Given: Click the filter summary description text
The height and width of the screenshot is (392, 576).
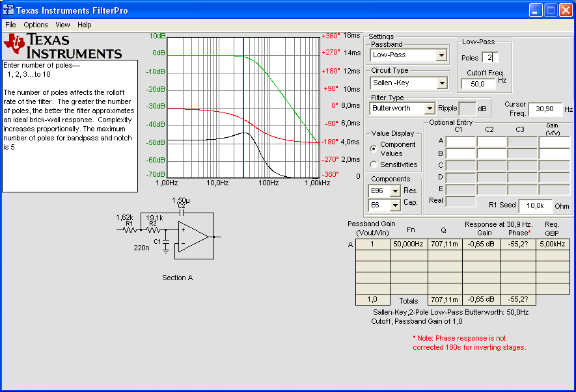Looking at the screenshot, I should [451, 317].
